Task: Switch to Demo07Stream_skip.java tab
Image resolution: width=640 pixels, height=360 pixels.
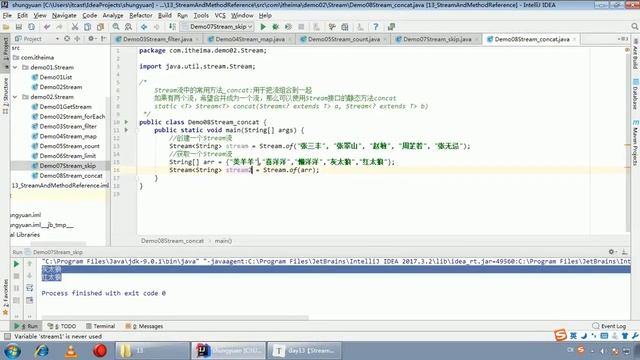Action: (x=437, y=39)
